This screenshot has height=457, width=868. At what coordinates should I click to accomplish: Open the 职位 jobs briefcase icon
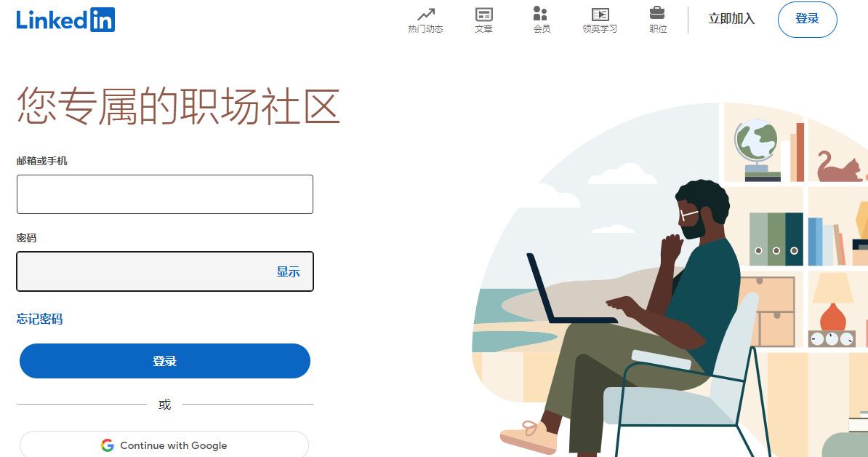(657, 13)
